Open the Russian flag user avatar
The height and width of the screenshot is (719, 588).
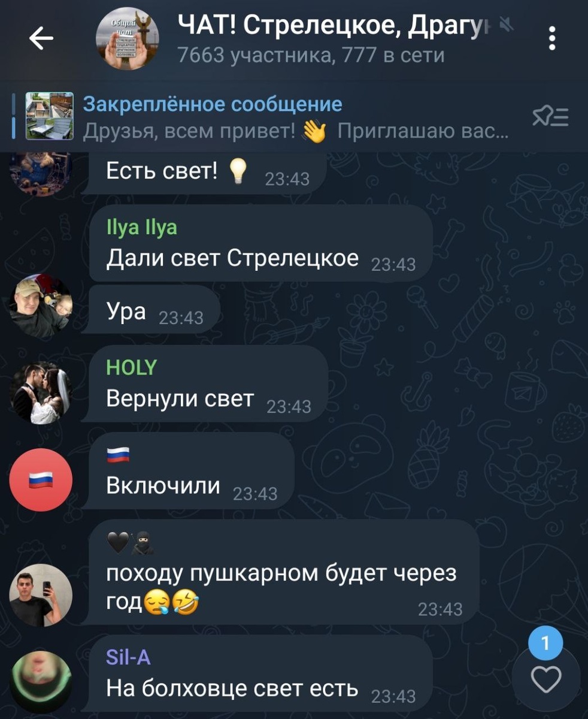(x=41, y=479)
